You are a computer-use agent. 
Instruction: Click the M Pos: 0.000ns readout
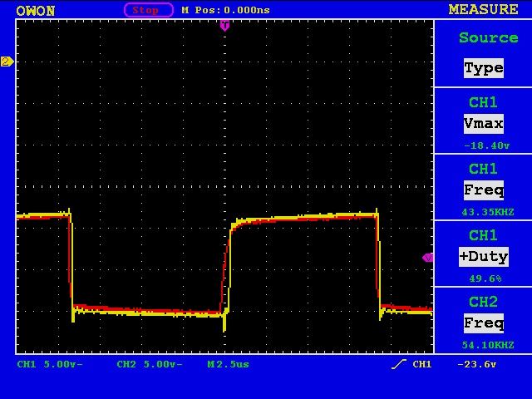pos(225,10)
